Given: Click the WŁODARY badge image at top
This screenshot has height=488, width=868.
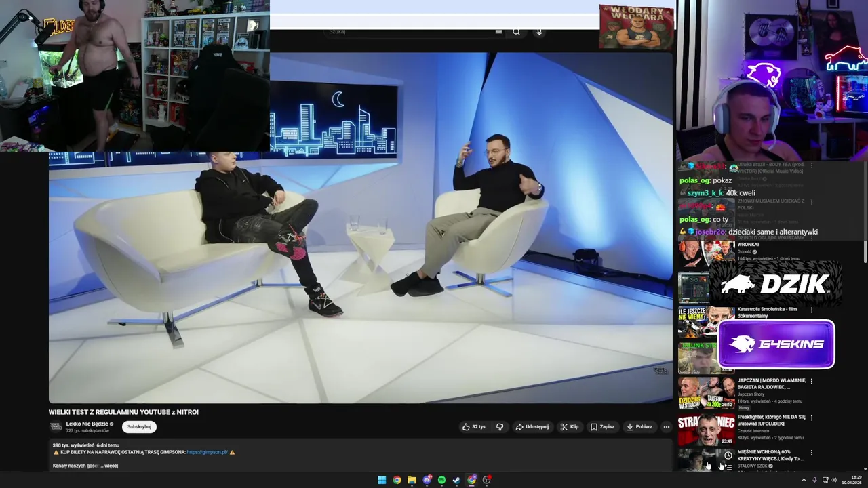Looking at the screenshot, I should (636, 26).
